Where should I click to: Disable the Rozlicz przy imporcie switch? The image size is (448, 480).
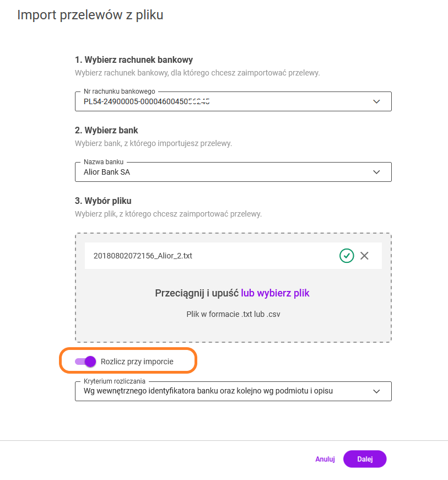86,362
